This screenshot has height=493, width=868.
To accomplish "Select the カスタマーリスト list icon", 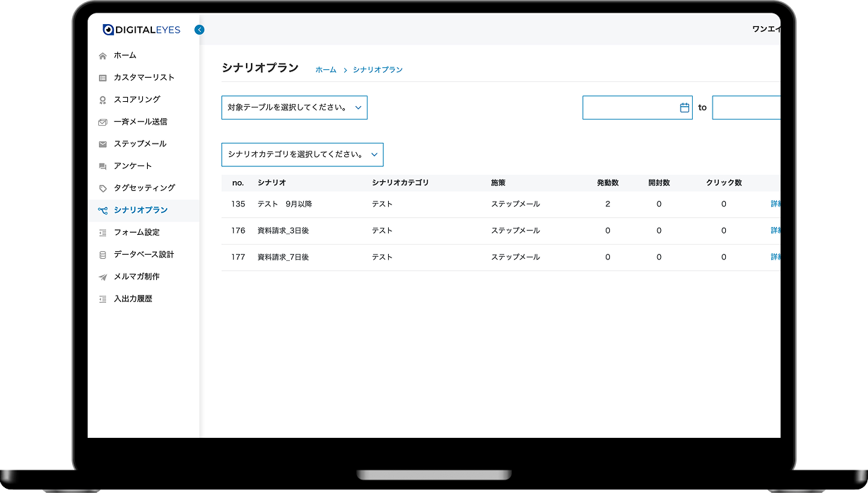I will coord(103,77).
